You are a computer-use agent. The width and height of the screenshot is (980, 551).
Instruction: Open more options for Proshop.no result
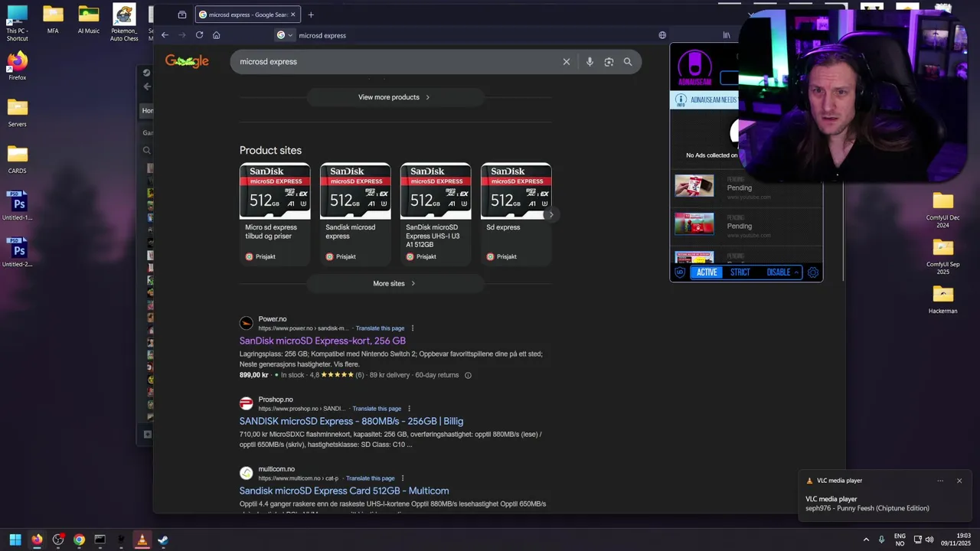click(x=410, y=409)
